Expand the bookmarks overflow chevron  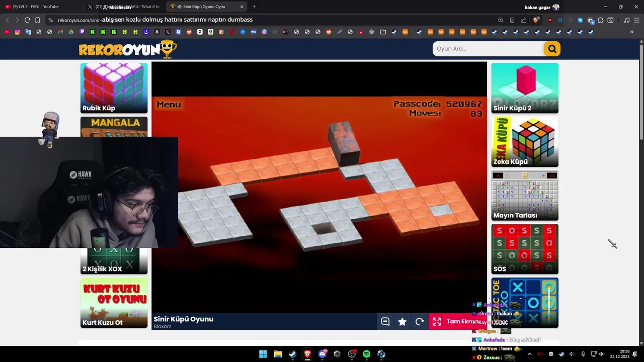pos(632,32)
